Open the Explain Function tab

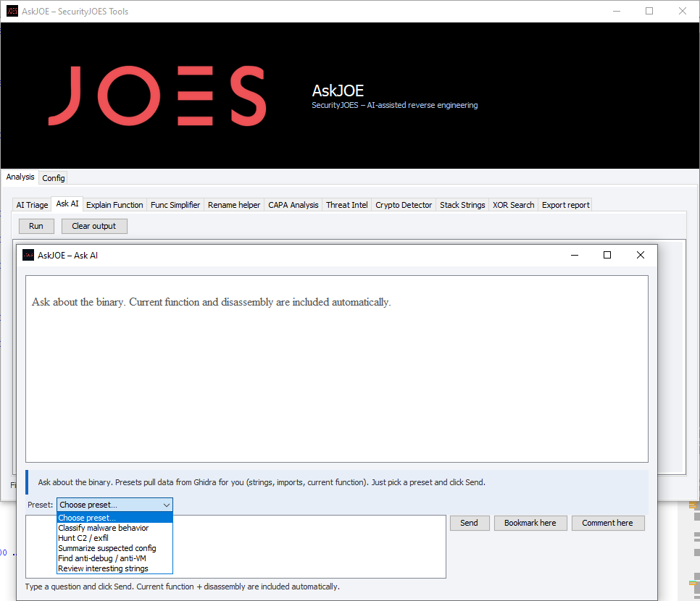[x=114, y=205]
